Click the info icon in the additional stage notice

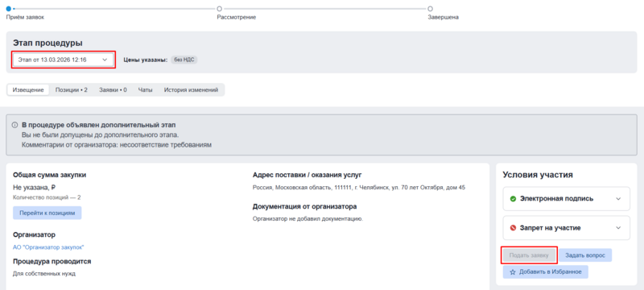pos(14,125)
